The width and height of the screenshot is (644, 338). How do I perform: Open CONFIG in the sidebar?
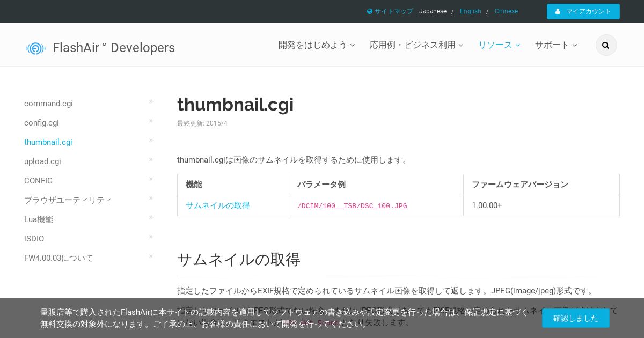coord(38,181)
